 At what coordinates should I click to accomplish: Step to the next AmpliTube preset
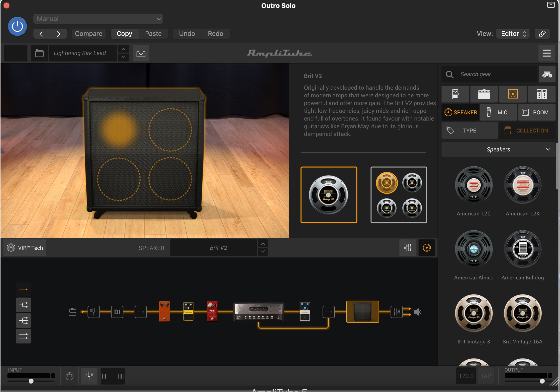click(x=123, y=57)
